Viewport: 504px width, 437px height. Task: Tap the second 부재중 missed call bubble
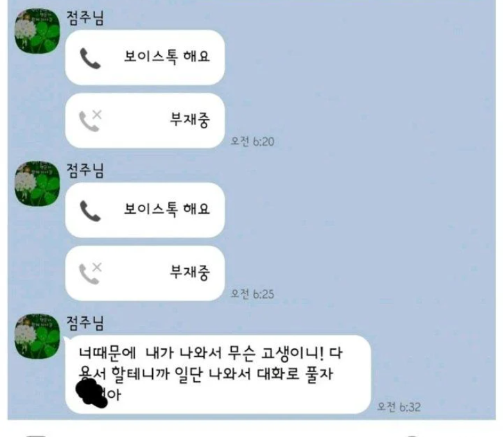pyautogui.click(x=144, y=273)
